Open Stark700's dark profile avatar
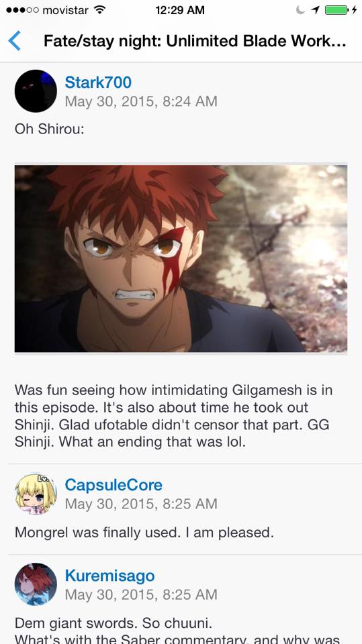Screen dimensions: 362x644 click(x=36, y=91)
